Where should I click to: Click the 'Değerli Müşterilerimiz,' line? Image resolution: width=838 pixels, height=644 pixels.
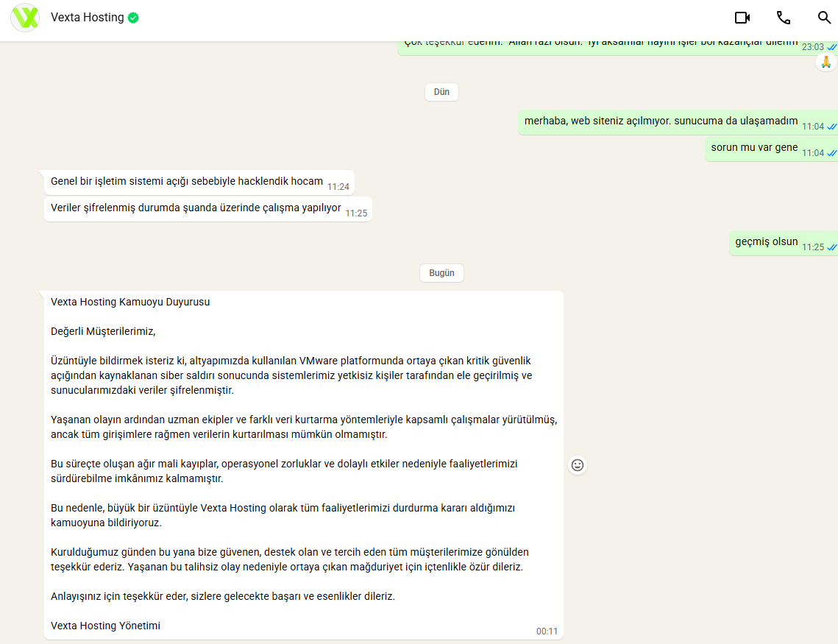pyautogui.click(x=103, y=331)
